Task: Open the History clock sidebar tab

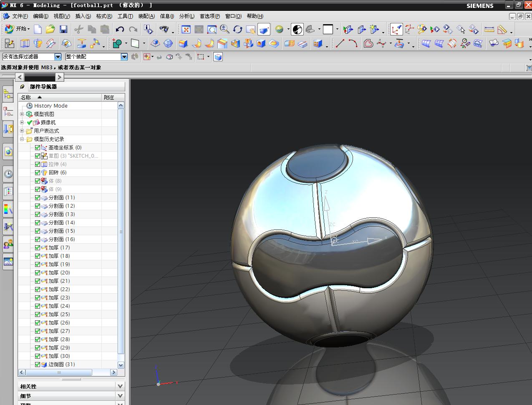Action: tap(8, 174)
